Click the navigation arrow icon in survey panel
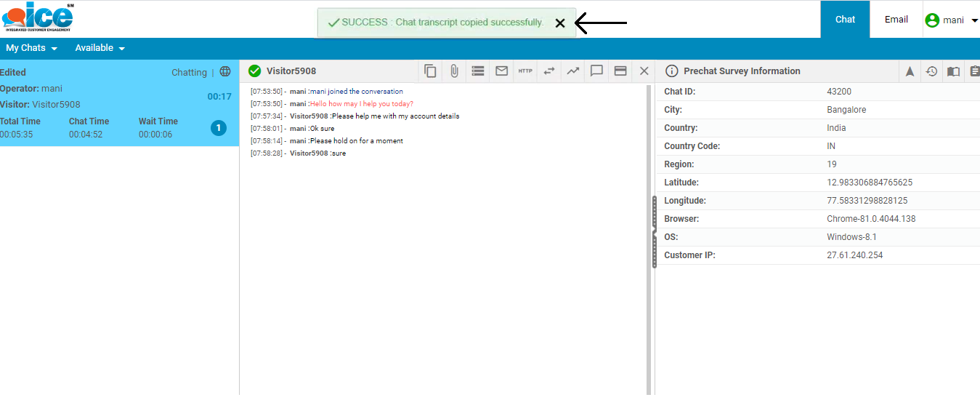 (x=910, y=71)
